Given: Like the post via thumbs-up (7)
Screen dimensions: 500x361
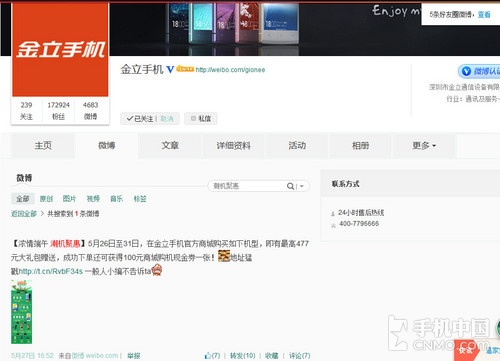Looking at the screenshot, I should tap(212, 356).
